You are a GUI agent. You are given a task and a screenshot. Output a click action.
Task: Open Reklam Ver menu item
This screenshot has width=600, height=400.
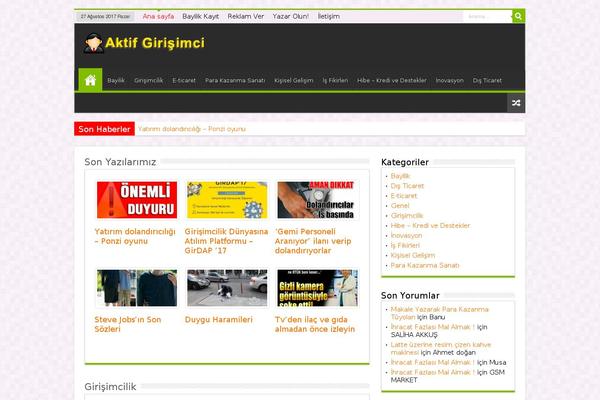click(246, 16)
